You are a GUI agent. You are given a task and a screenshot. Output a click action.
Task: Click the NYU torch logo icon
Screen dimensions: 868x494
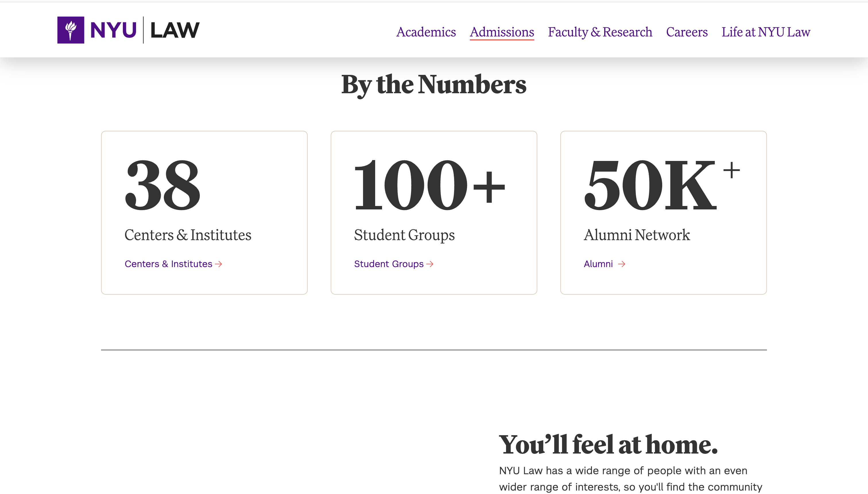(x=71, y=30)
